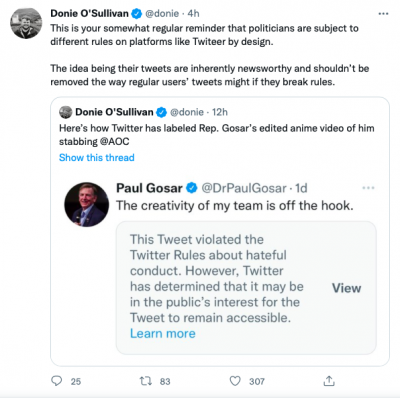Click the 4h timestamp on the main tweet
The image size is (400, 398).
[193, 14]
